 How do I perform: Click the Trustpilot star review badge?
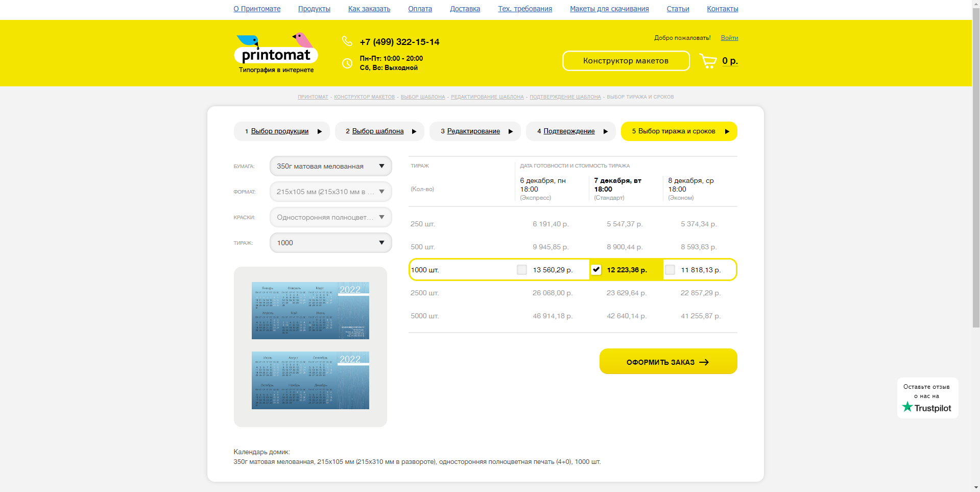click(927, 398)
